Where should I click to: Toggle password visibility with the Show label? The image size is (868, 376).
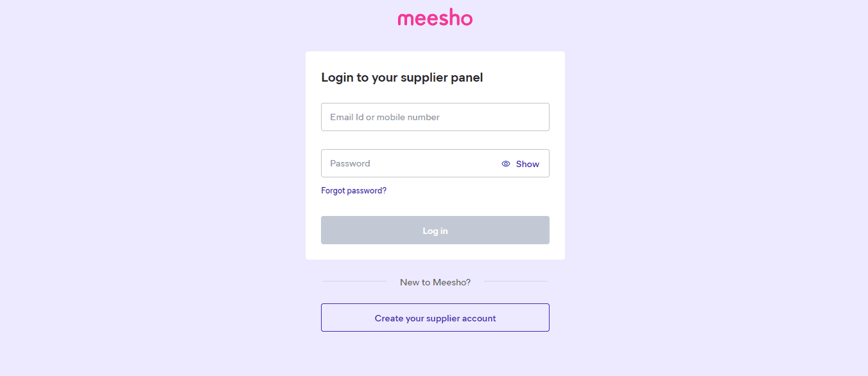pos(527,164)
